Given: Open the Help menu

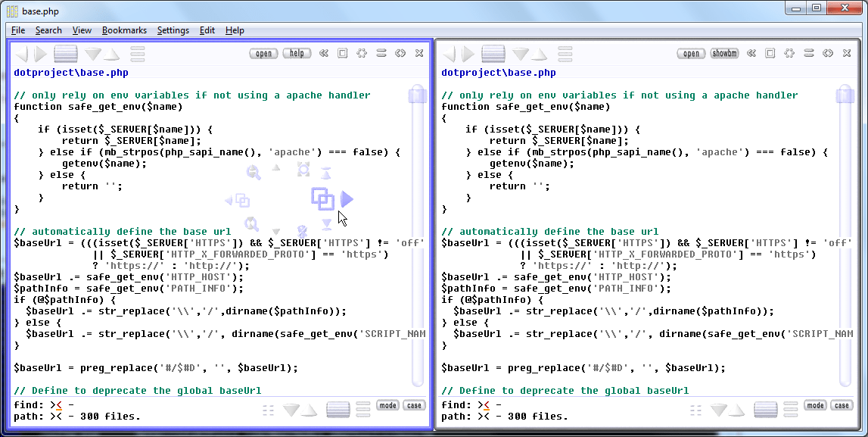Looking at the screenshot, I should coord(235,30).
